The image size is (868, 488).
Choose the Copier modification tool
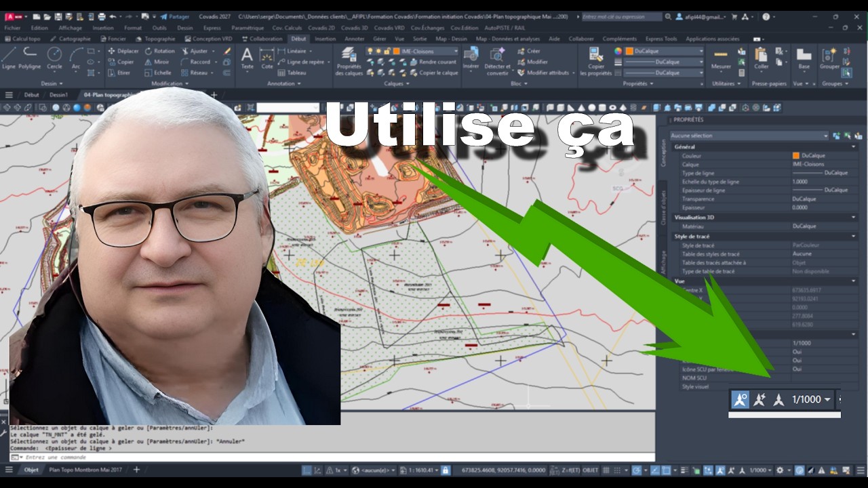pos(120,62)
